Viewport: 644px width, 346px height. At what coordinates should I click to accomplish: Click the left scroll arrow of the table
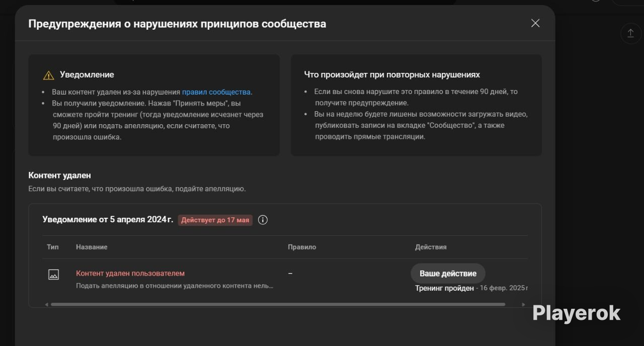pyautogui.click(x=47, y=304)
